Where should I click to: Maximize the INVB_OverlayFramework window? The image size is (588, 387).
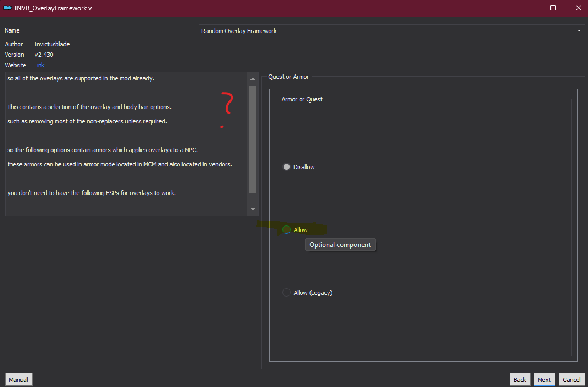[553, 8]
